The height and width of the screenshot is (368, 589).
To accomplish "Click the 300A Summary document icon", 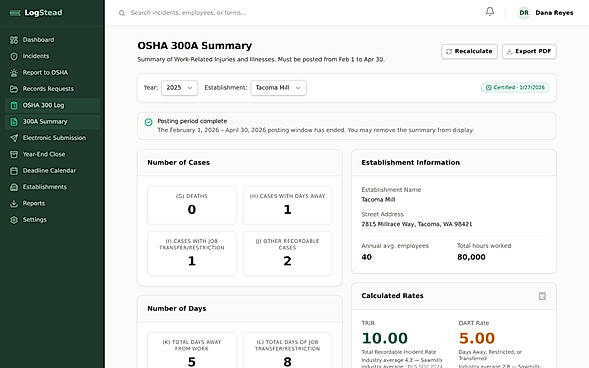I will coord(14,122).
